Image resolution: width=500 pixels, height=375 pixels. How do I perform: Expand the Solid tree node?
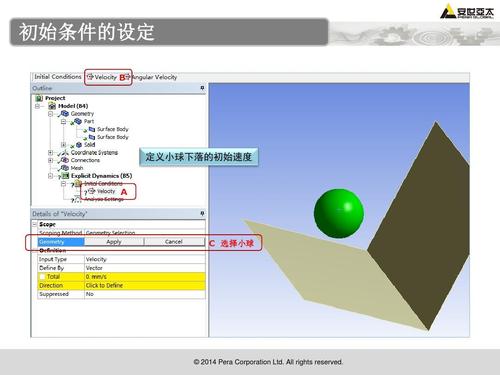pyautogui.click(x=63, y=145)
